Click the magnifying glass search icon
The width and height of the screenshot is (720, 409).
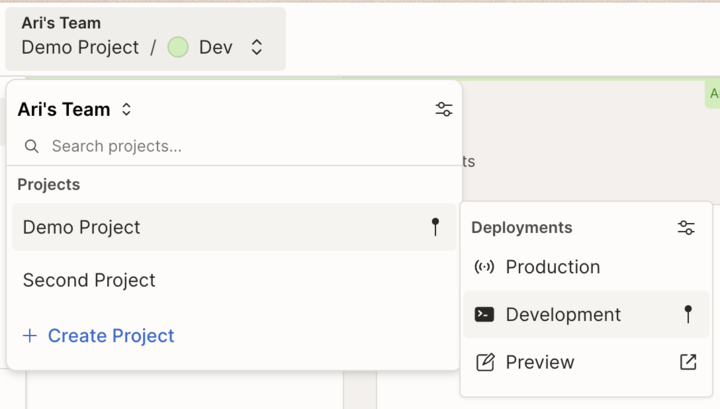pos(32,146)
